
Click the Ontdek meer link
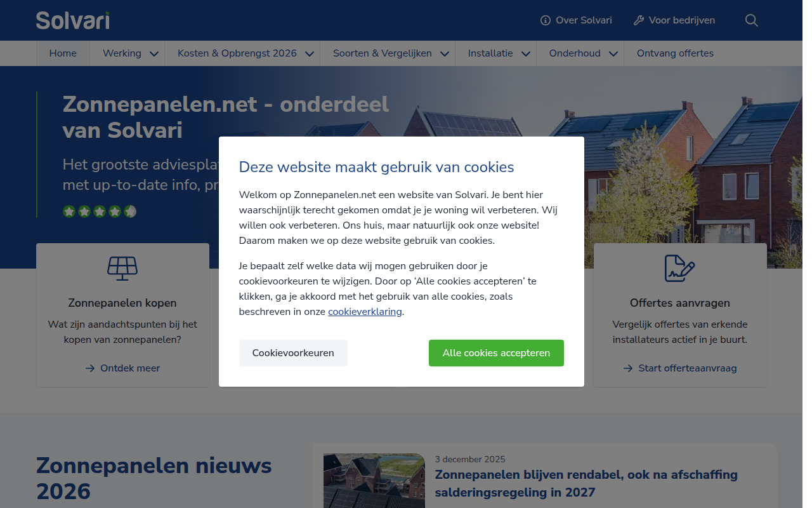coord(122,368)
